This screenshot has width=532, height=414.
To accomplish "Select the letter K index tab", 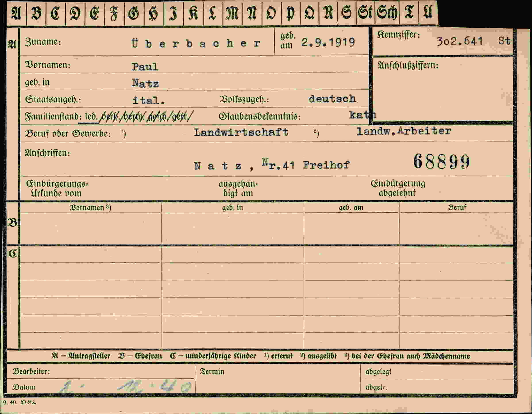I will 193,13.
